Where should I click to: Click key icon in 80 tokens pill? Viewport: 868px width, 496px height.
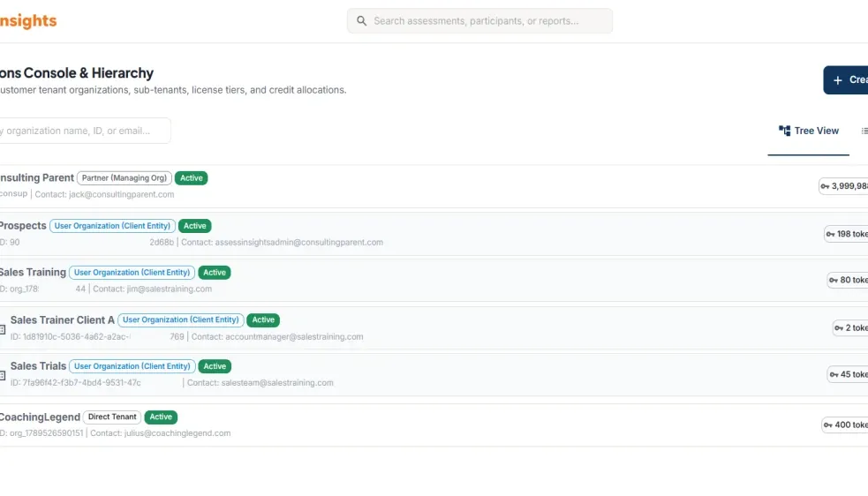pos(834,281)
